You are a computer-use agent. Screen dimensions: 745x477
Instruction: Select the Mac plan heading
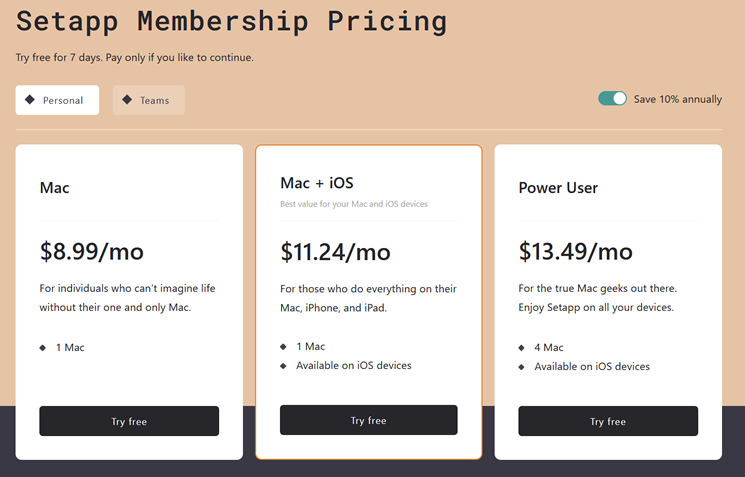55,188
